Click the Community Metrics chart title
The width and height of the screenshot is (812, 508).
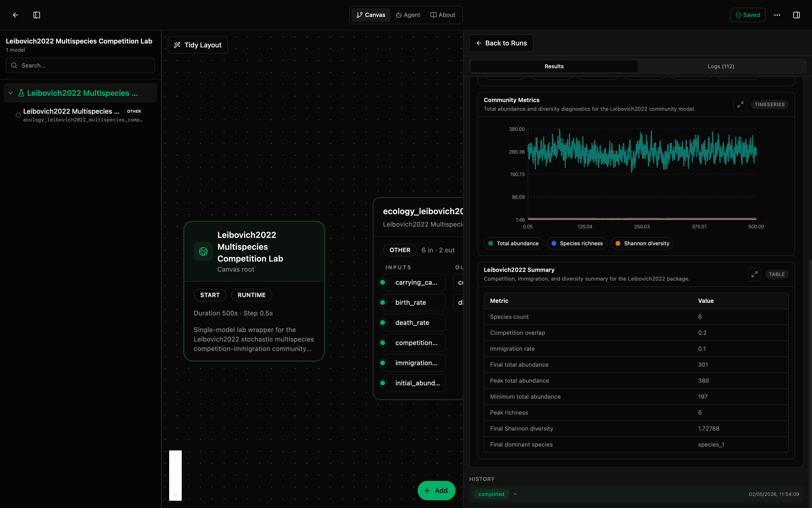point(511,100)
